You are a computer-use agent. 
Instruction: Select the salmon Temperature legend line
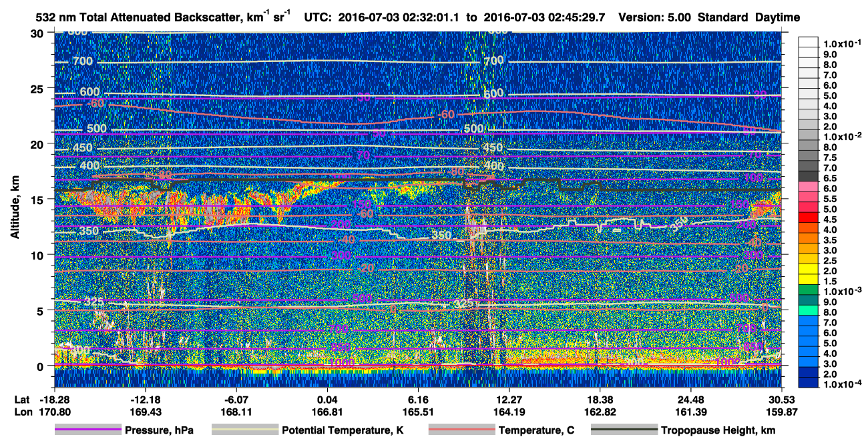point(461,430)
